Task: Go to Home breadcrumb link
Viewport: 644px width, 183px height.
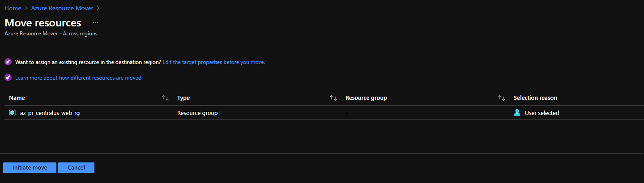Action: pyautogui.click(x=13, y=8)
